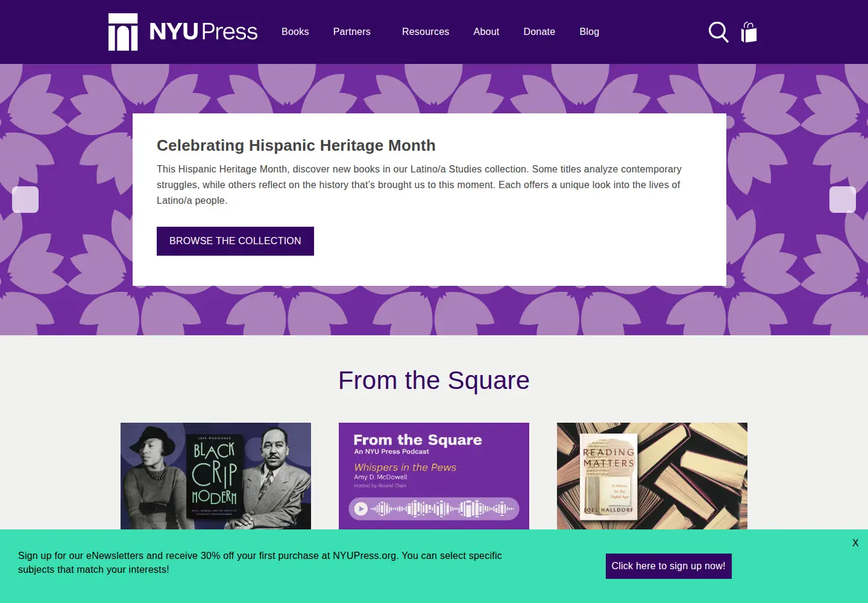Screen dimensions: 868x603
Task: Play the Whispers in the Pews podcast
Action: click(x=361, y=509)
